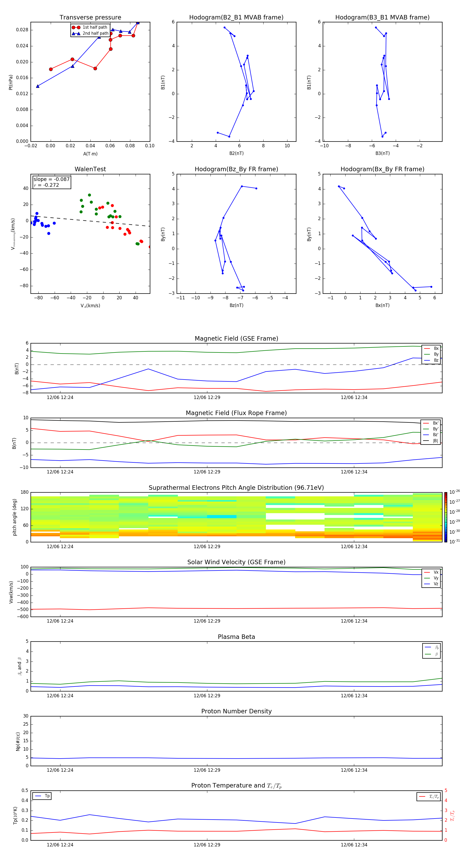Click "12/06 12:24" tick under GSE magnetic field
This screenshot has height=868, width=473.
[60, 398]
